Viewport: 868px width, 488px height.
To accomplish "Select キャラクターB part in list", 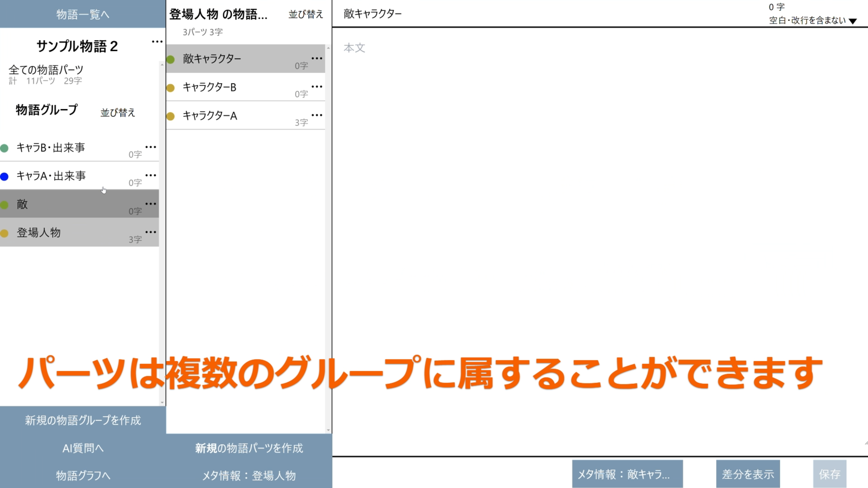I will [x=245, y=87].
